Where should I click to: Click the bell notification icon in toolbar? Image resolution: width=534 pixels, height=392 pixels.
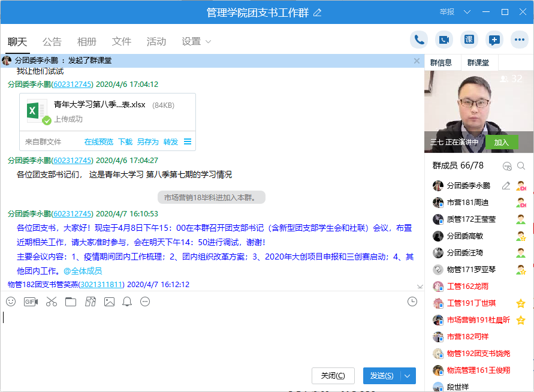pos(127,301)
